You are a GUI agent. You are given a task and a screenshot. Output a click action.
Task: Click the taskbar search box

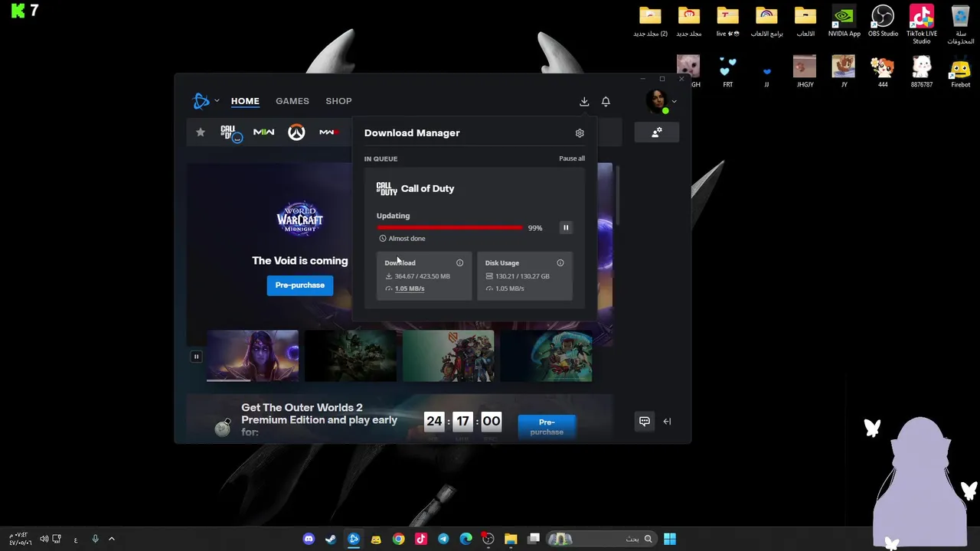click(x=601, y=539)
